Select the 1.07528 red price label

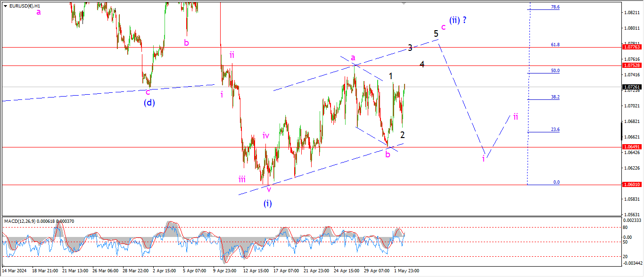pos(631,65)
